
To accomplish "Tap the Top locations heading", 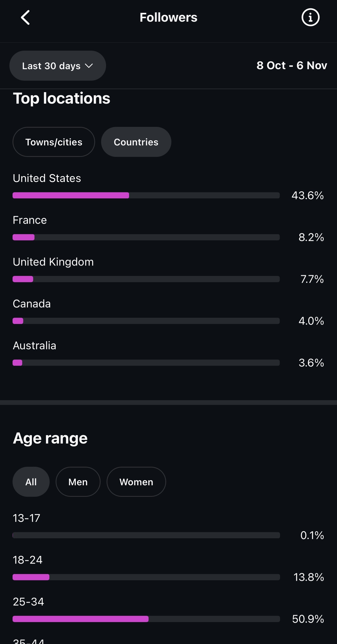I will click(62, 98).
